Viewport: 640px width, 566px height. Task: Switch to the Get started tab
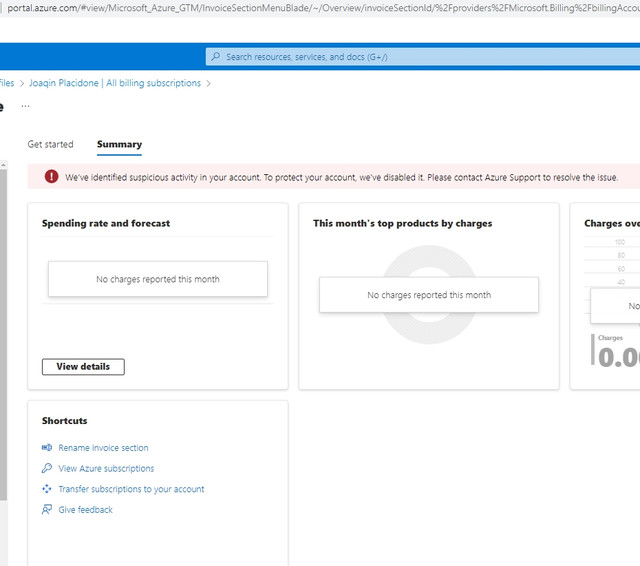pos(50,144)
